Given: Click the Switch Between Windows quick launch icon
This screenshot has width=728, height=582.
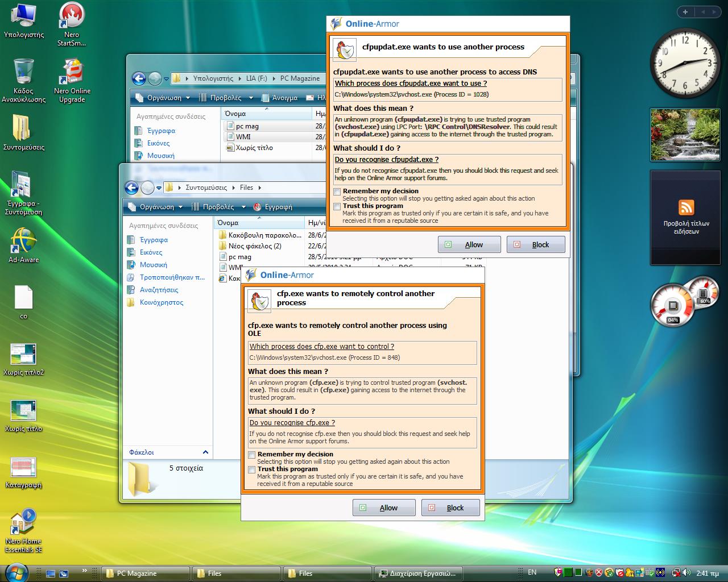Looking at the screenshot, I should pos(64,573).
